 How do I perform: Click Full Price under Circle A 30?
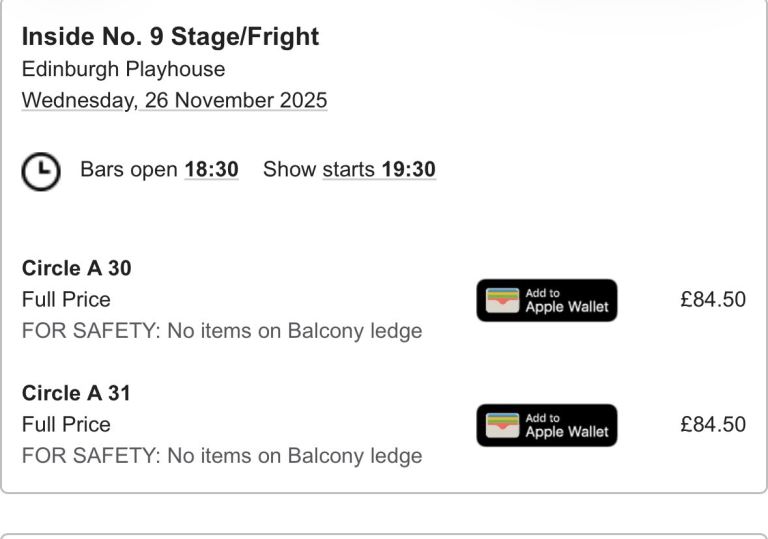[x=66, y=300]
